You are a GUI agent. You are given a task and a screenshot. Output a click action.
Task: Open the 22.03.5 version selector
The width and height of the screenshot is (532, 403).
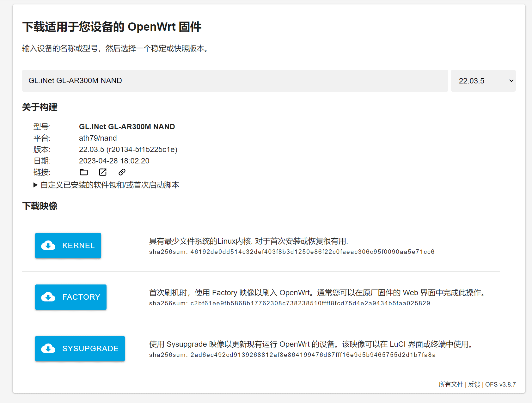483,81
